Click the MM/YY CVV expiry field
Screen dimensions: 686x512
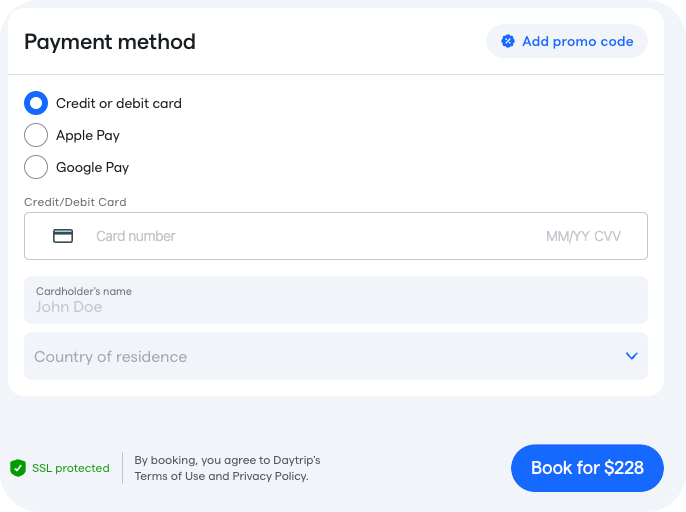583,236
